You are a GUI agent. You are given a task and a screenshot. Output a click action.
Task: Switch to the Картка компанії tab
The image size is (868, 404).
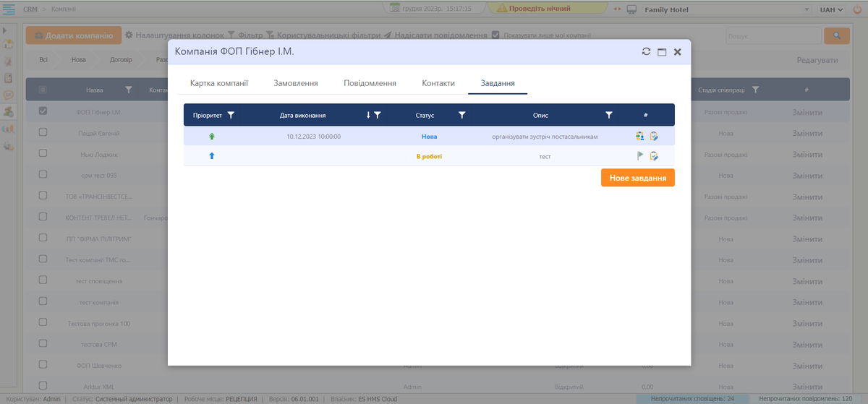[x=219, y=83]
